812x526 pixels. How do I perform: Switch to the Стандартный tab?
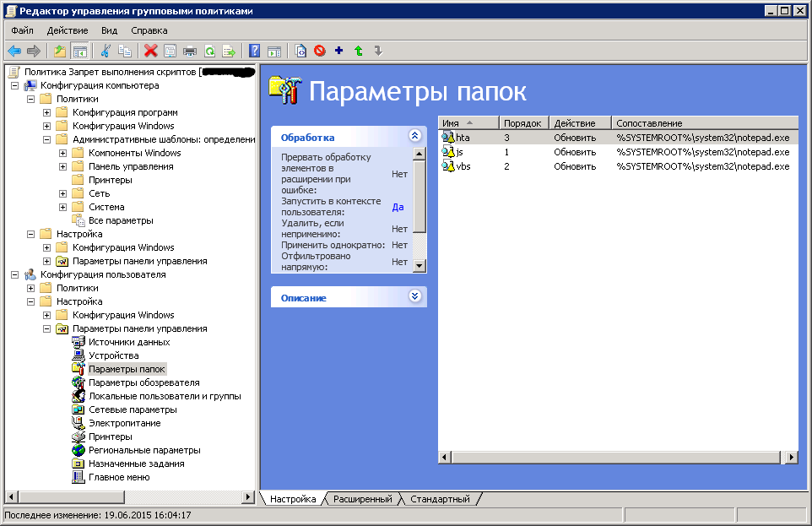tap(439, 499)
